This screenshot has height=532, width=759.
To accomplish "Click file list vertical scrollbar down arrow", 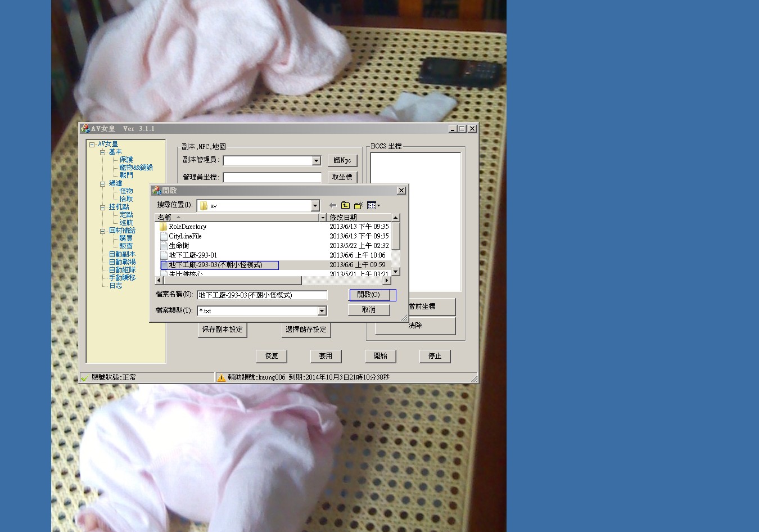I will (396, 272).
